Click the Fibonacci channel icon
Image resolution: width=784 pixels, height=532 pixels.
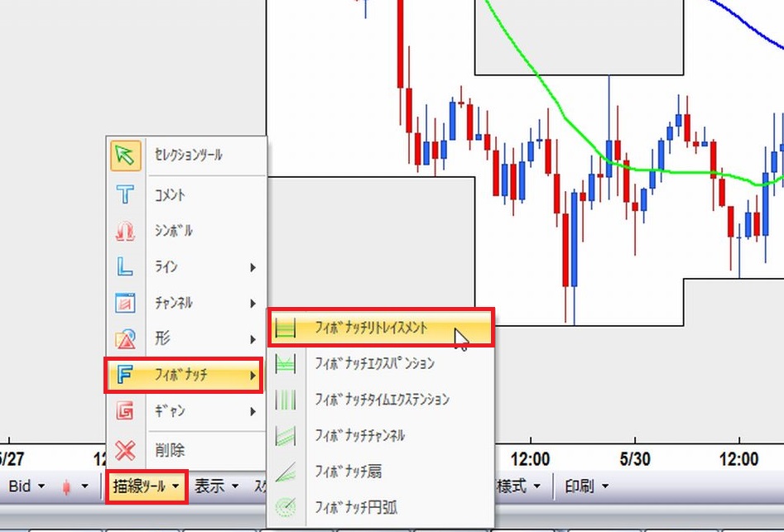[286, 435]
